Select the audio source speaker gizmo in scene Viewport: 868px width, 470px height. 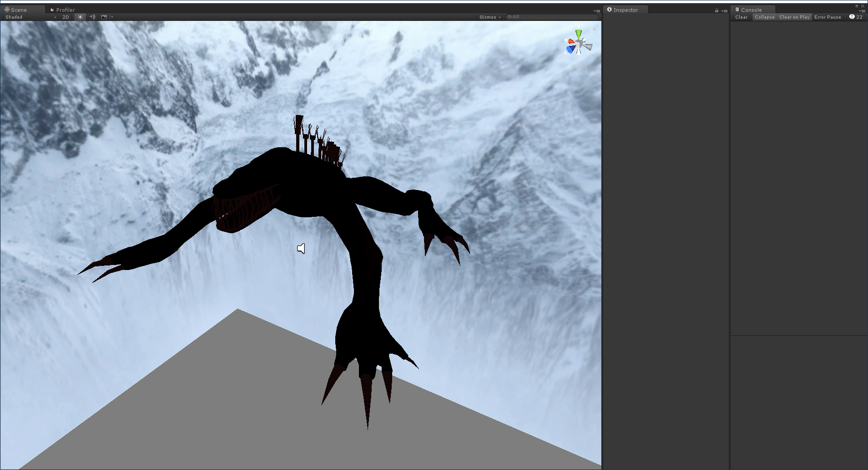301,249
